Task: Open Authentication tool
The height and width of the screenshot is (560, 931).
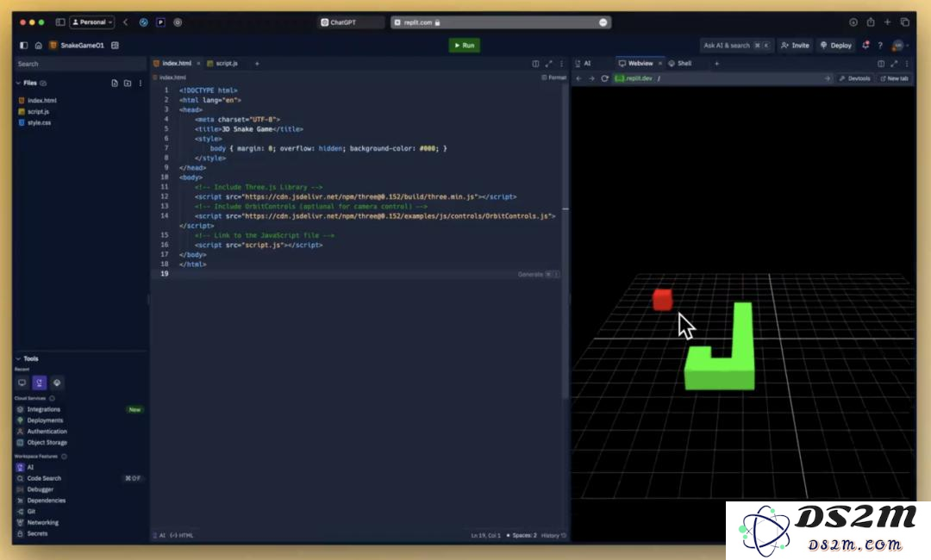Action: point(47,432)
